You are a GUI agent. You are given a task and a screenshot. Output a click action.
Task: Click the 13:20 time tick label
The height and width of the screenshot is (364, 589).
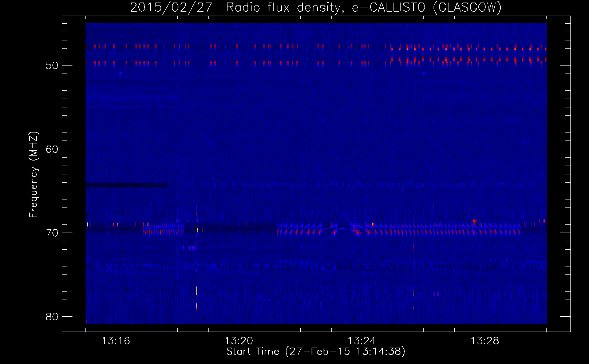239,341
